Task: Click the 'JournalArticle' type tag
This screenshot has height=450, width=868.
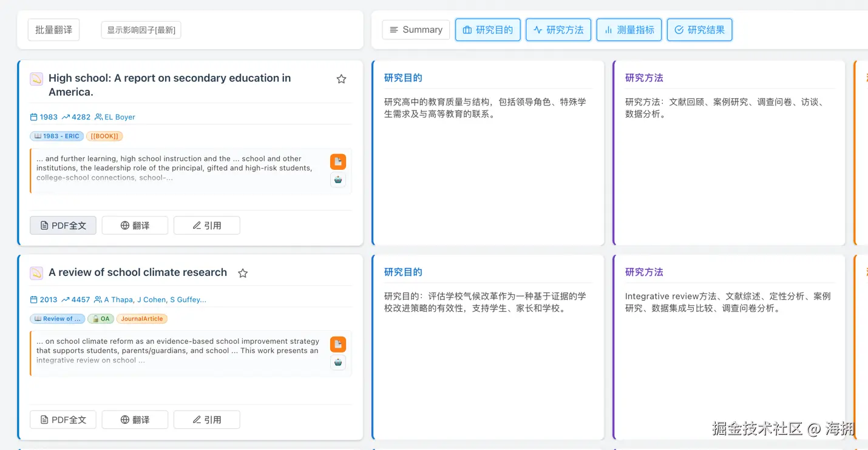Action: tap(142, 318)
